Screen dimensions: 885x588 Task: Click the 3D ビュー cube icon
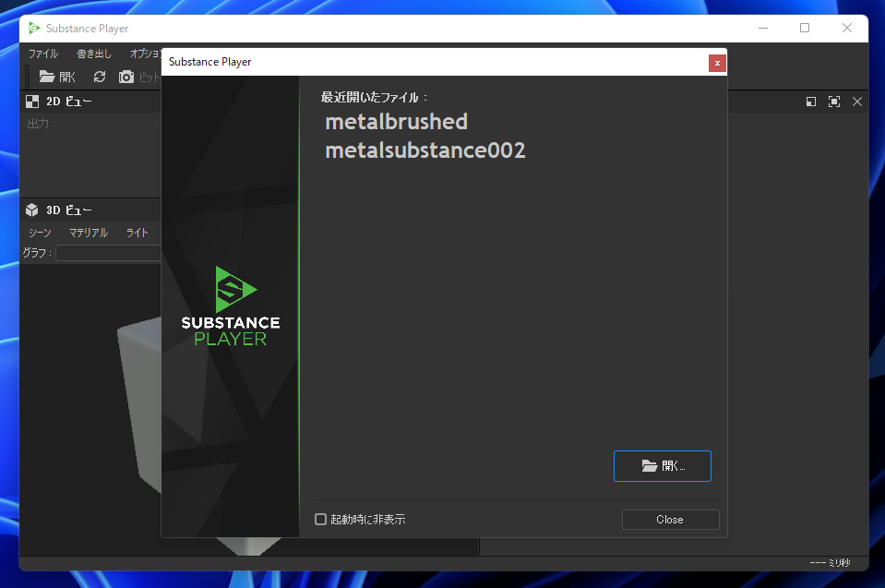(32, 210)
